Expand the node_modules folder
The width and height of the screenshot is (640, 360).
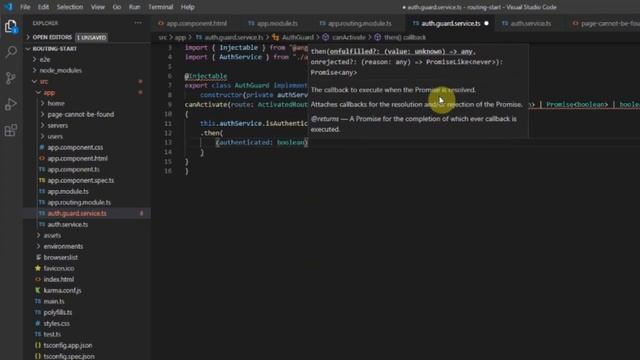pos(60,71)
